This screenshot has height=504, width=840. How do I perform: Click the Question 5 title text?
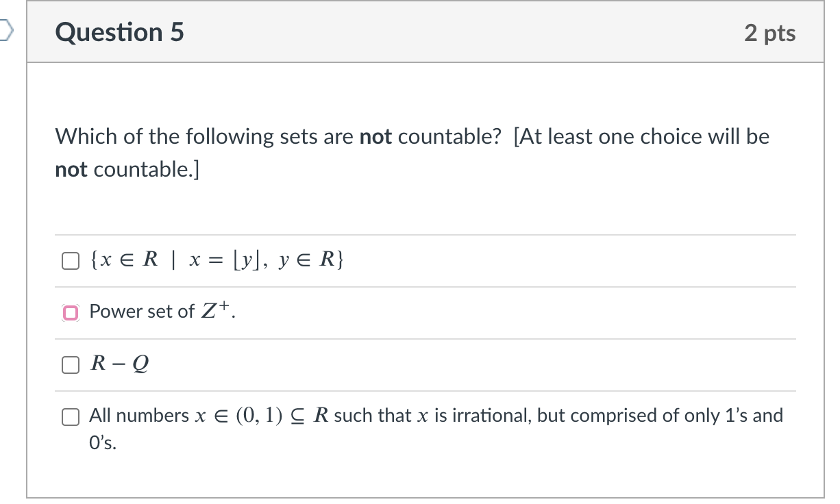[x=119, y=32]
